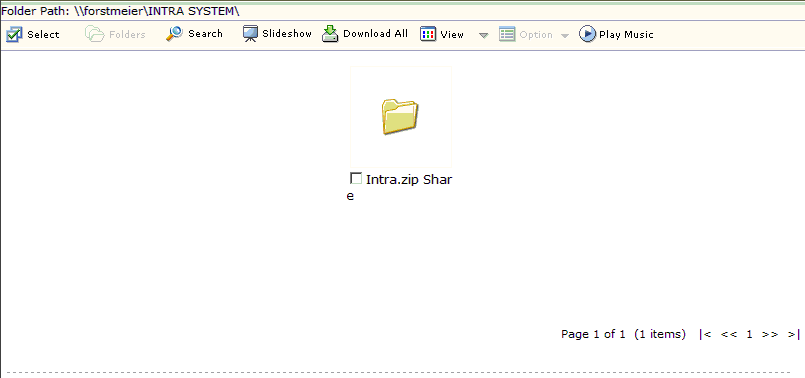The width and height of the screenshot is (805, 378).
Task: Click the Slideshow projector screen icon
Action: [250, 34]
